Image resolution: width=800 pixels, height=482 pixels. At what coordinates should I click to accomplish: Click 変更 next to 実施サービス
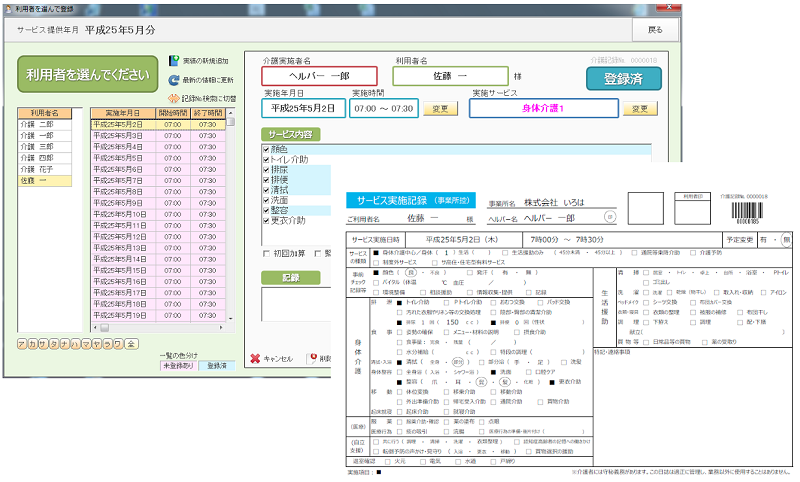click(x=640, y=109)
